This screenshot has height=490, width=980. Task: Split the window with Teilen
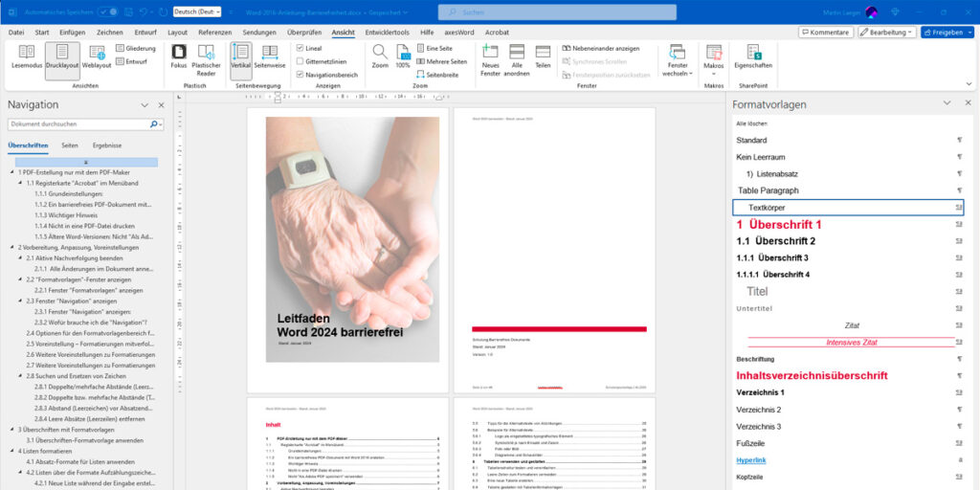[x=544, y=57]
